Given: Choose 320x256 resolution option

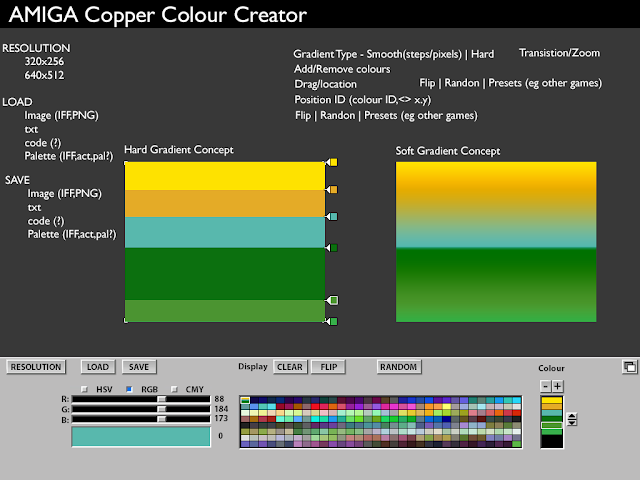Looking at the screenshot, I should pyautogui.click(x=44, y=62).
